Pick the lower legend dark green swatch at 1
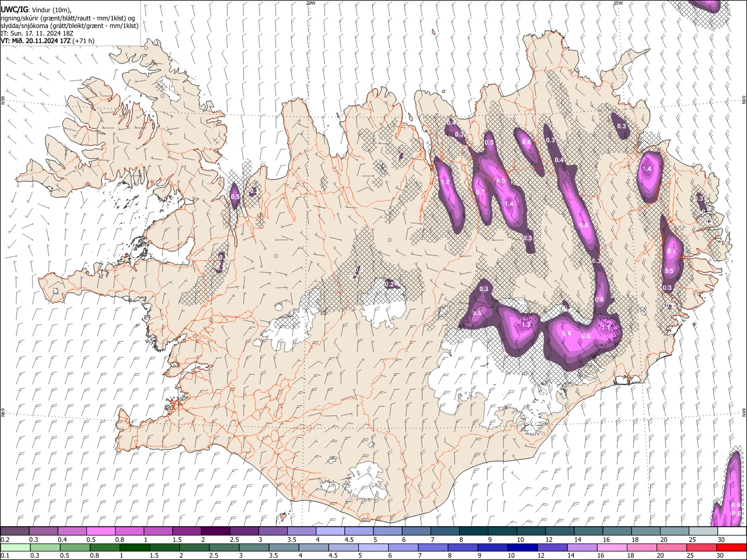This screenshot has width=747, height=560. (x=134, y=548)
